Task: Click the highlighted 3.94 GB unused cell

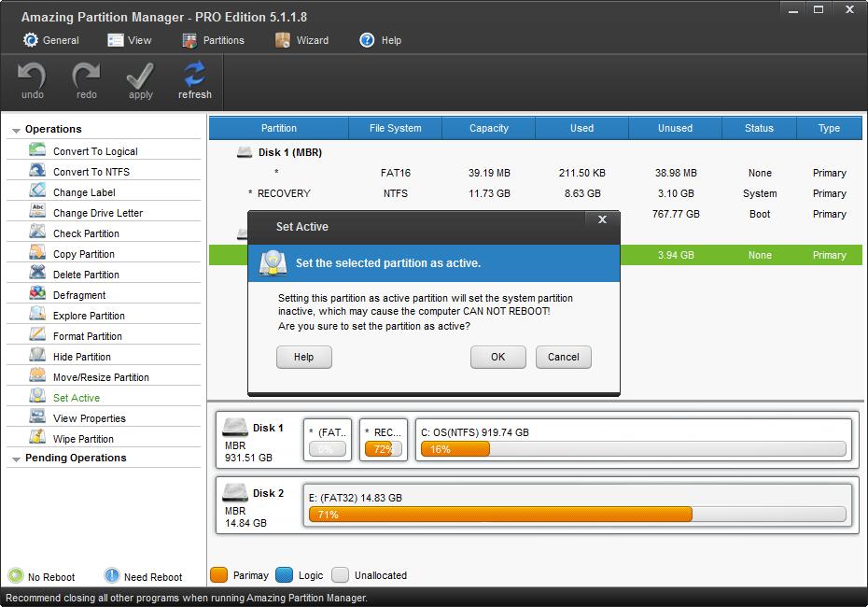Action: pos(676,255)
